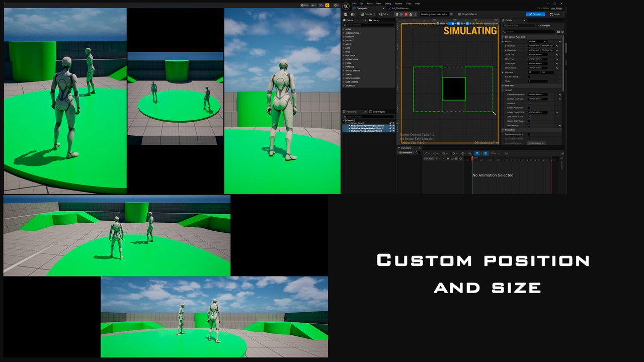The width and height of the screenshot is (644, 362).
Task: Expand the COMMON palette category
Action: pos(343,37)
